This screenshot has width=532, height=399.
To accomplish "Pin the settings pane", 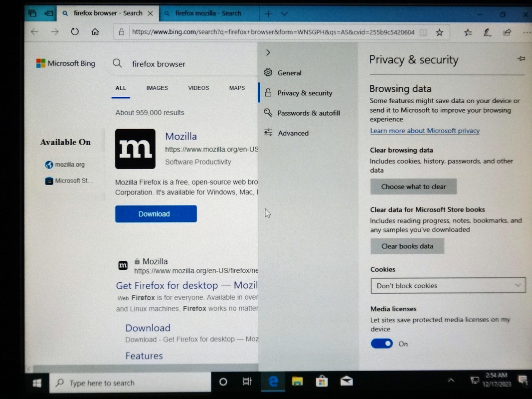I will [521, 59].
